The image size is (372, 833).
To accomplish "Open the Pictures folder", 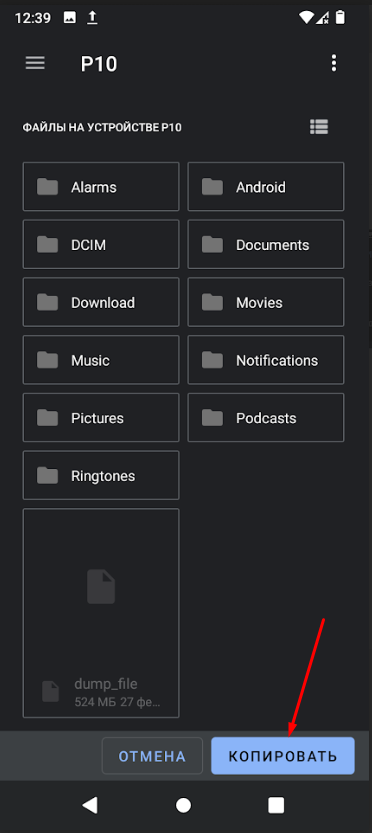I will [x=101, y=418].
